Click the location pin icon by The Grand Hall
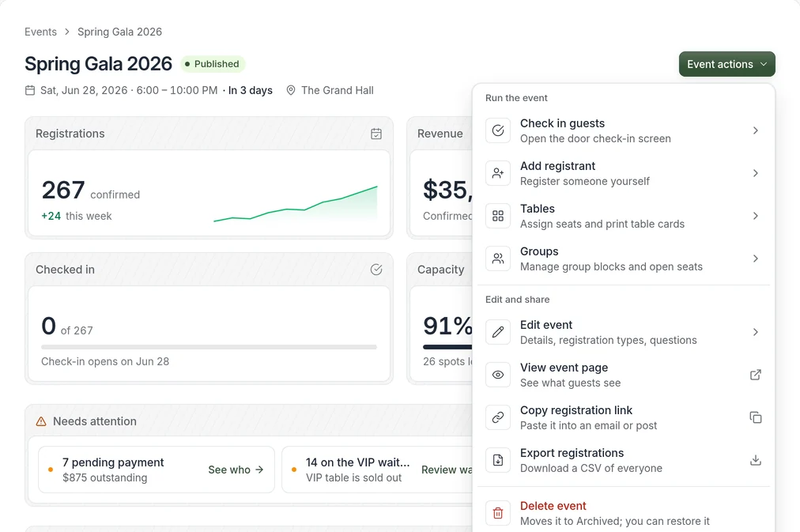The image size is (800, 532). point(291,90)
